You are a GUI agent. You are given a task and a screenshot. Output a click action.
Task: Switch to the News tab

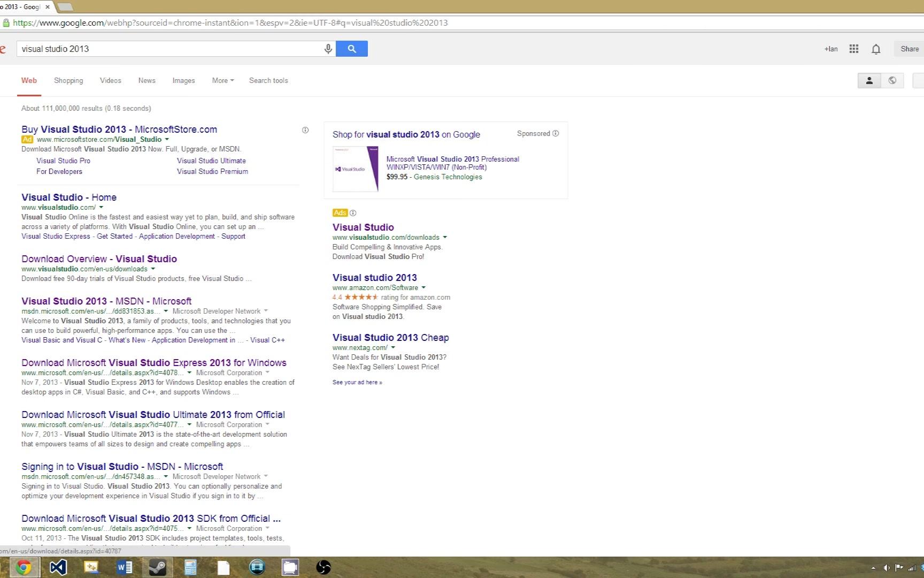[147, 80]
